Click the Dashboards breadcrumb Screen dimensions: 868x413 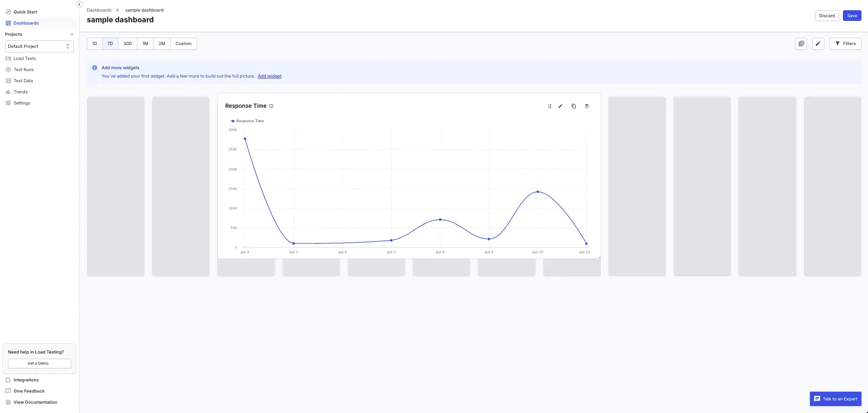click(x=99, y=10)
